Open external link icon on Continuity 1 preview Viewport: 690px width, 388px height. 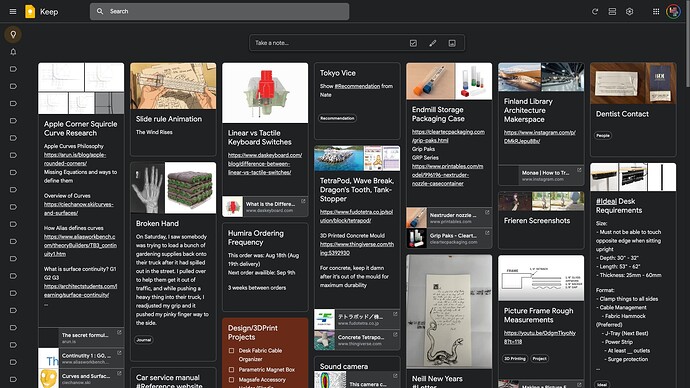coord(119,353)
